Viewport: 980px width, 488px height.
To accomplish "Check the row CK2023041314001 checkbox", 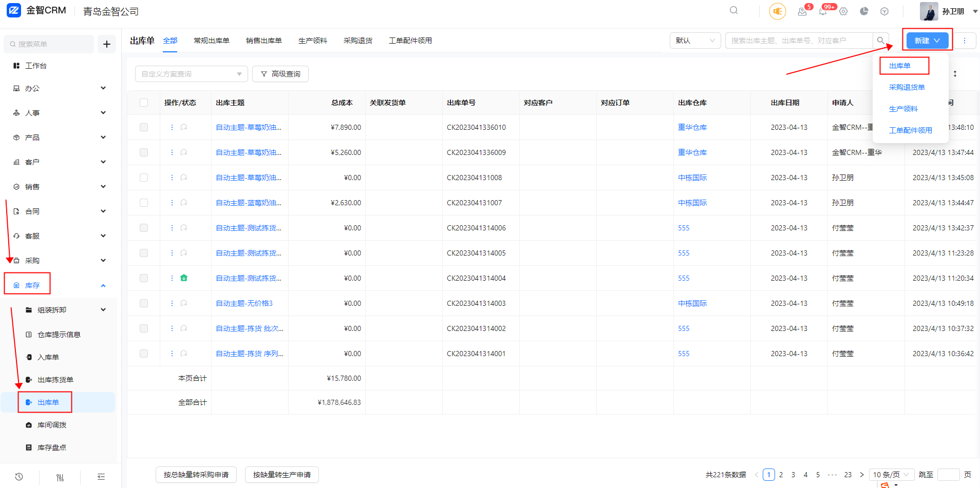I will [x=144, y=354].
